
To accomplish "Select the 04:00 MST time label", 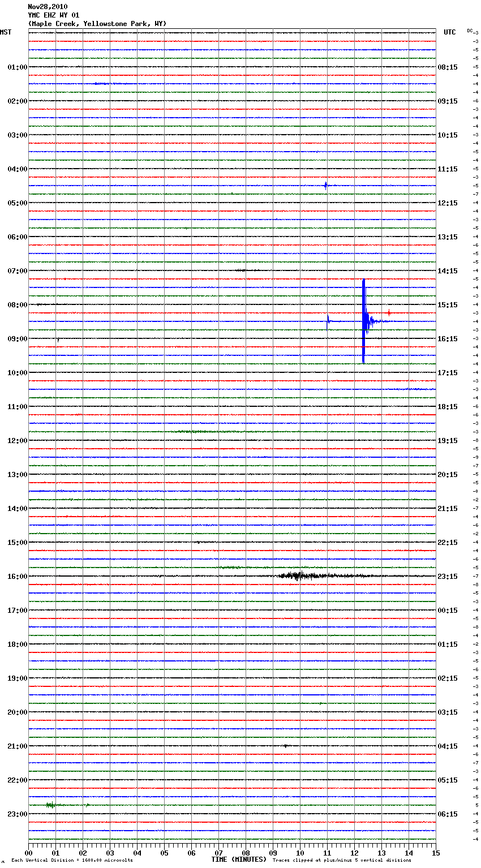I will [x=18, y=169].
